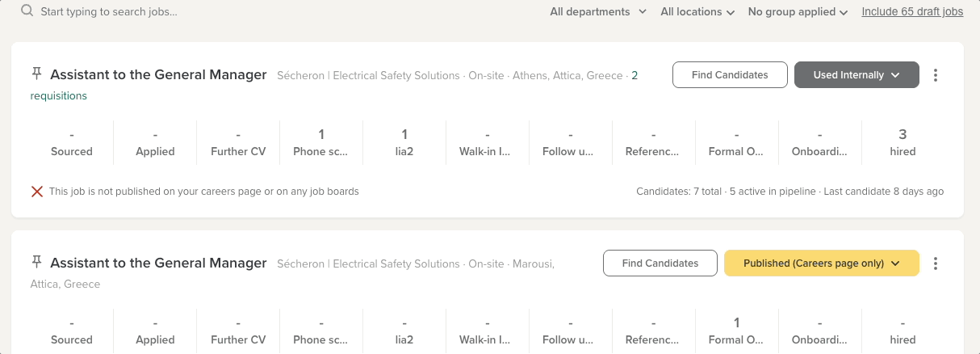This screenshot has width=980, height=354.
Task: Select the Phone screen stage with 1 candidate
Action: coord(321,142)
